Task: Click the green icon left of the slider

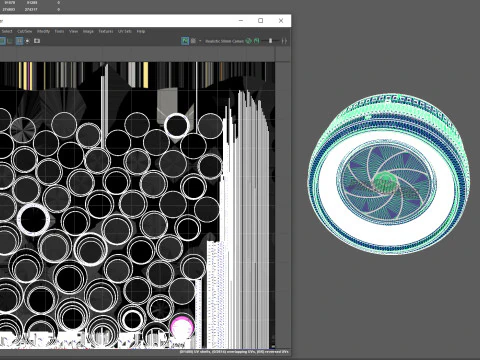Action: (x=256, y=41)
